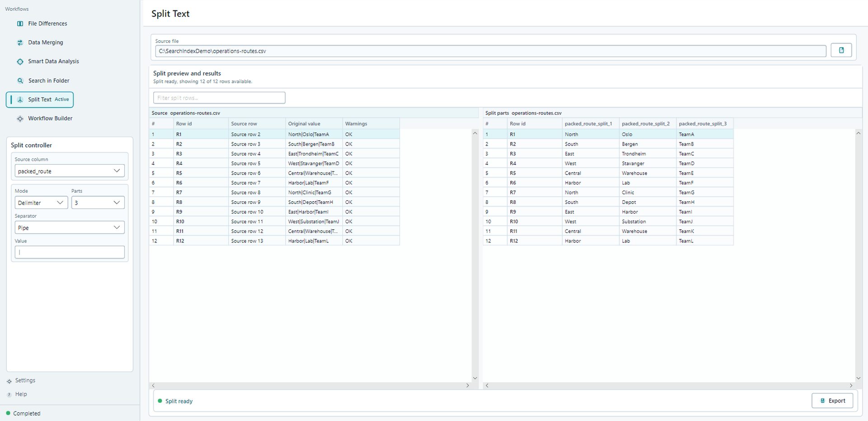
Task: Open the Source column packed_route dropdown
Action: (70, 171)
